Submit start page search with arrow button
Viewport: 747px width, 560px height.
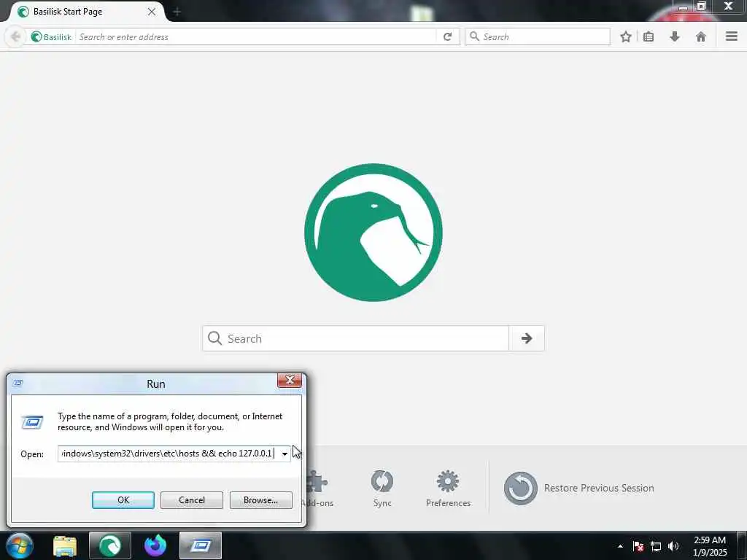527,338
